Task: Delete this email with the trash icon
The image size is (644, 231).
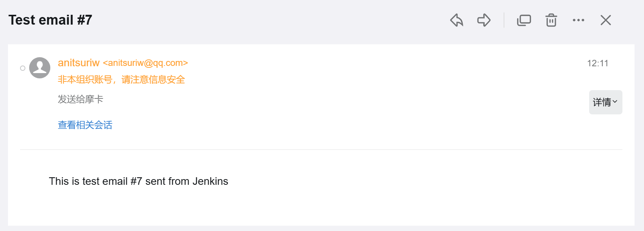Action: [551, 20]
